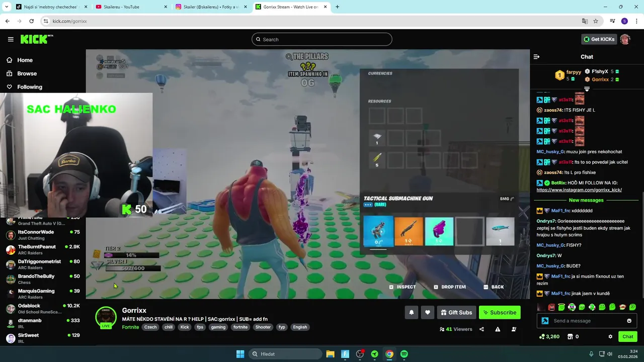Click the 3,260 channel points icon
Image resolution: width=644 pixels, height=362 pixels.
pyautogui.click(x=549, y=336)
